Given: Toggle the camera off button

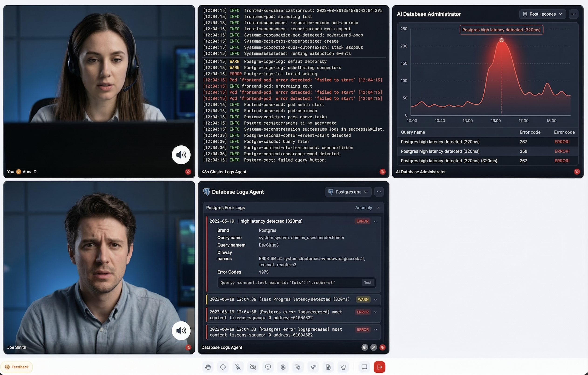Looking at the screenshot, I should (x=253, y=367).
